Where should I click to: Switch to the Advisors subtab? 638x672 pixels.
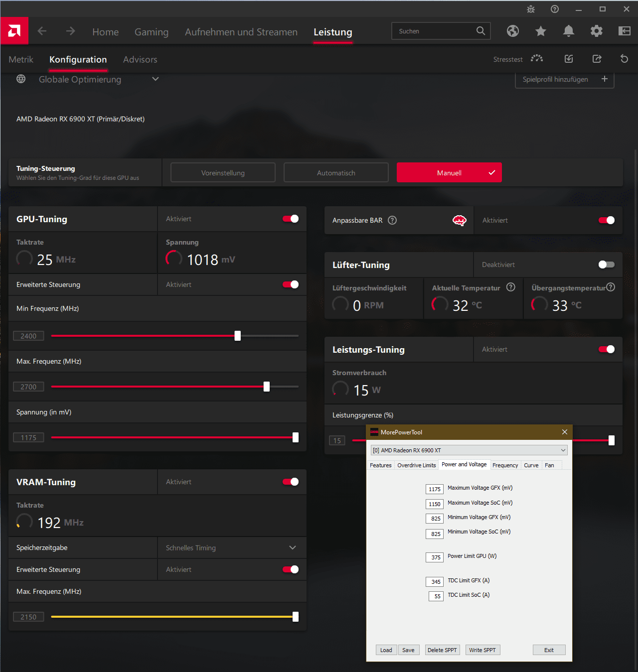pos(140,59)
